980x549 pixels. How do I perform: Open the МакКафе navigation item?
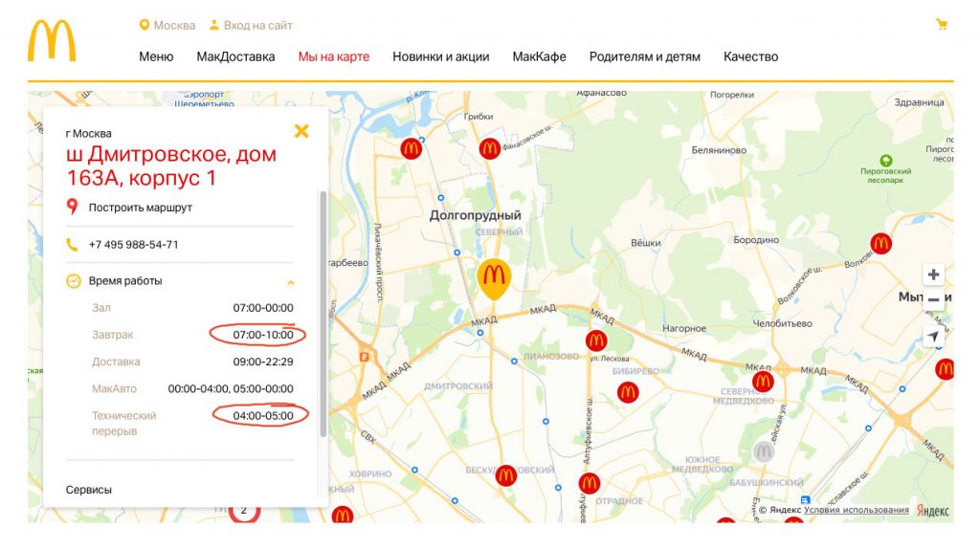[540, 56]
